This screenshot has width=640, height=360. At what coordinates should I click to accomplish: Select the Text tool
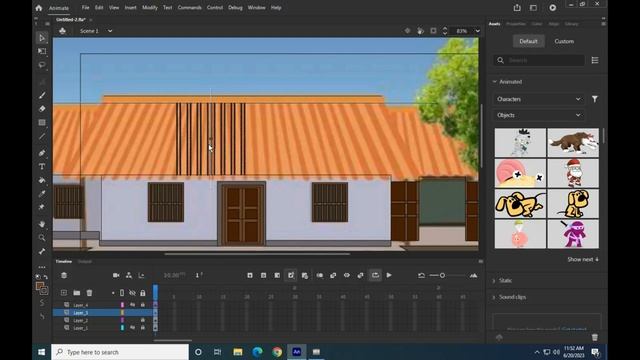[x=42, y=167]
